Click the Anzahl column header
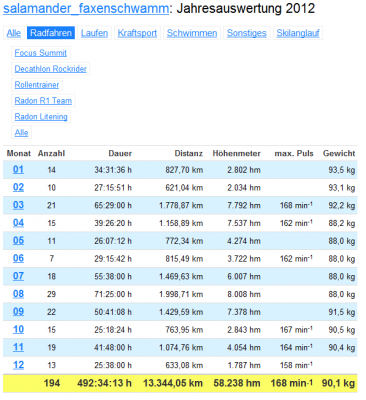 click(51, 153)
